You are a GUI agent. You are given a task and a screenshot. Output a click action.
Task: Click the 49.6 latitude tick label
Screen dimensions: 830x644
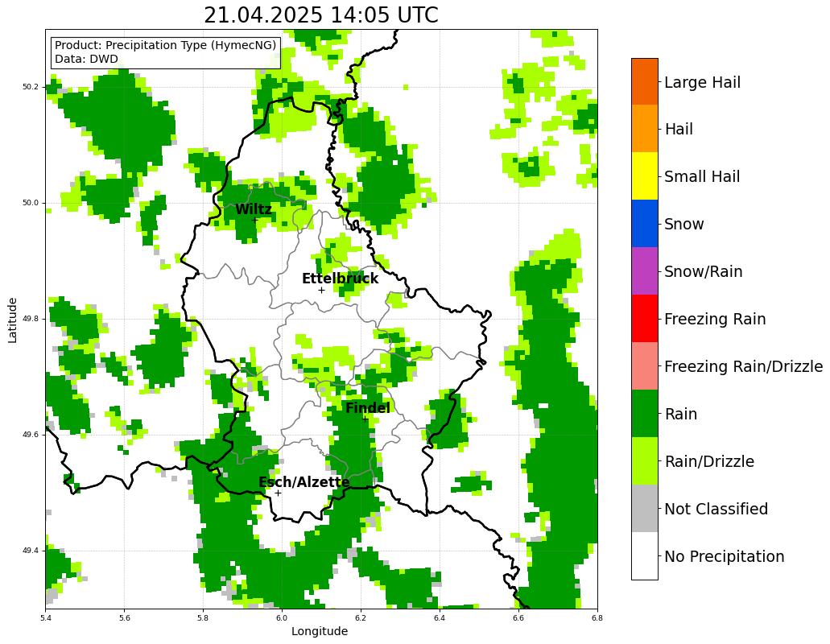pos(31,435)
